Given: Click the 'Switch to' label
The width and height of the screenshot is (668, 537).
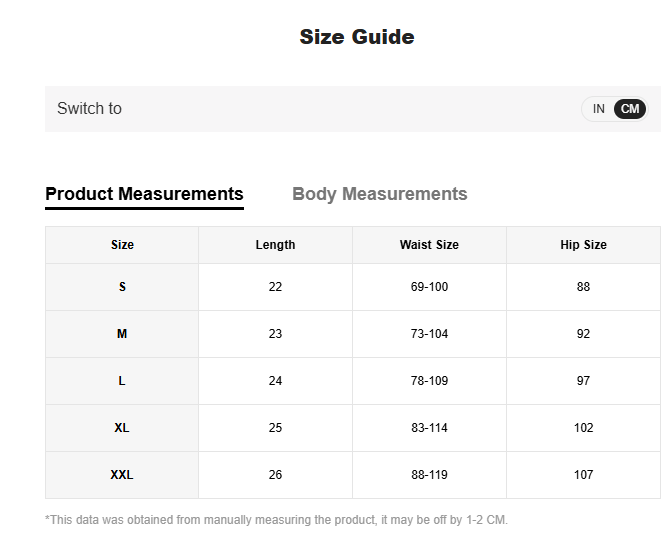Looking at the screenshot, I should 89,109.
